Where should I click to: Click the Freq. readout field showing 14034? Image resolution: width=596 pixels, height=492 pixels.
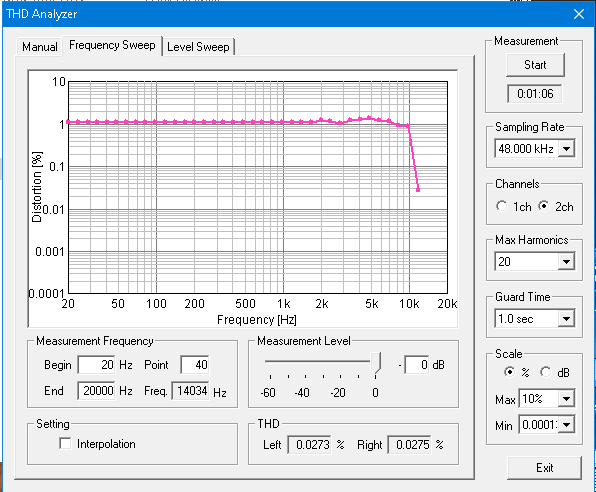click(x=190, y=391)
